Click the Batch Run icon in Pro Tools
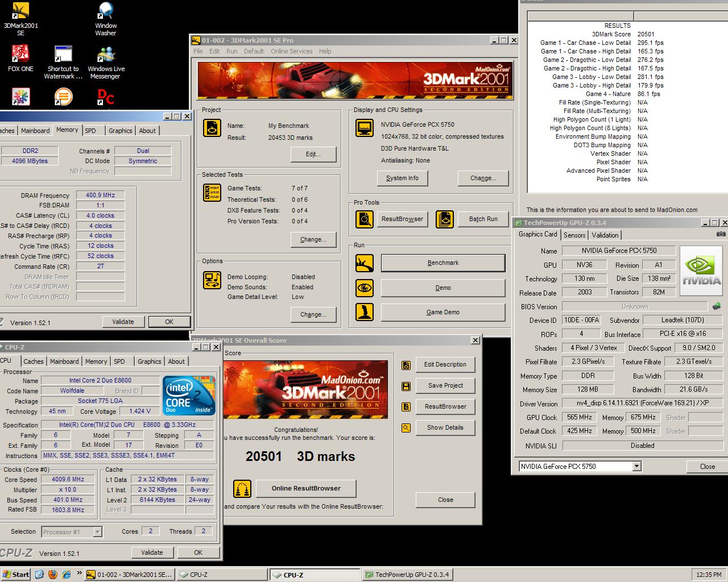Image resolution: width=728 pixels, height=582 pixels. 445,219
